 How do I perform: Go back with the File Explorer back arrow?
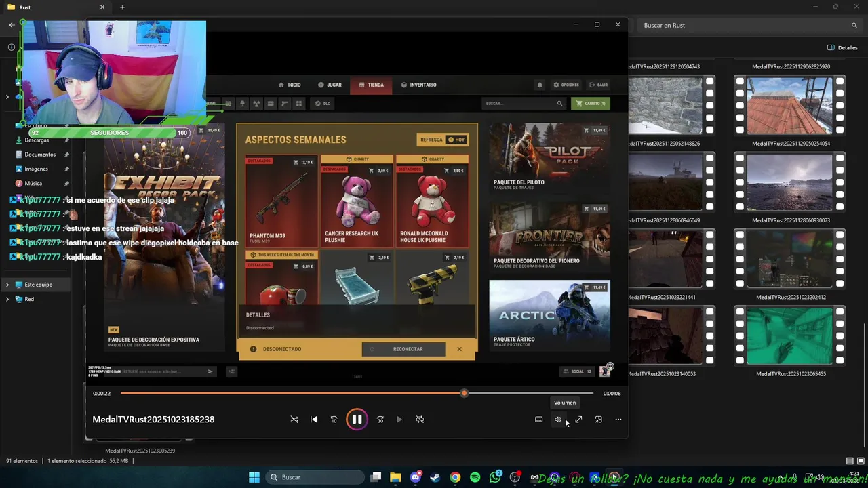12,25
